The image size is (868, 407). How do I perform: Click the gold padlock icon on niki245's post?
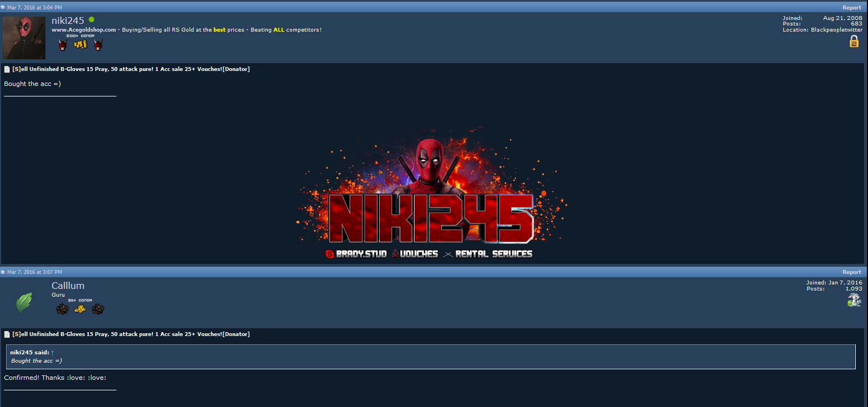pos(854,41)
